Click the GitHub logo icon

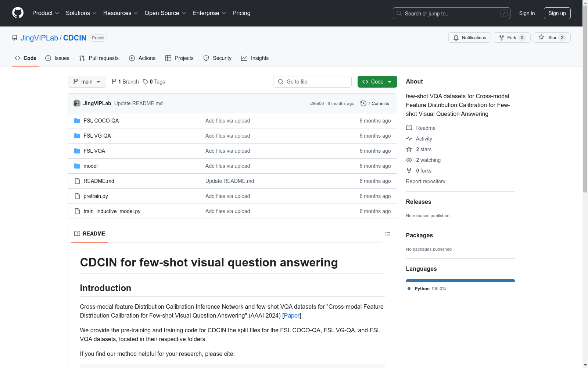[x=18, y=13]
